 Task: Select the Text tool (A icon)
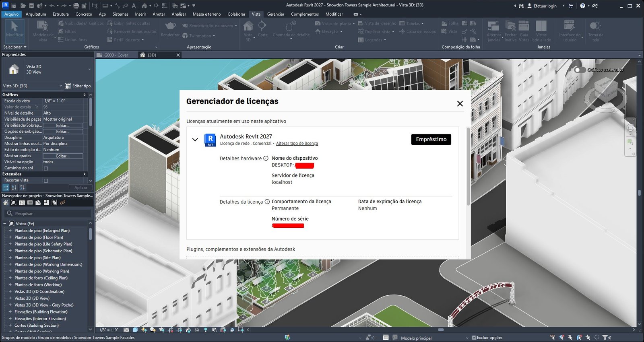tap(134, 6)
